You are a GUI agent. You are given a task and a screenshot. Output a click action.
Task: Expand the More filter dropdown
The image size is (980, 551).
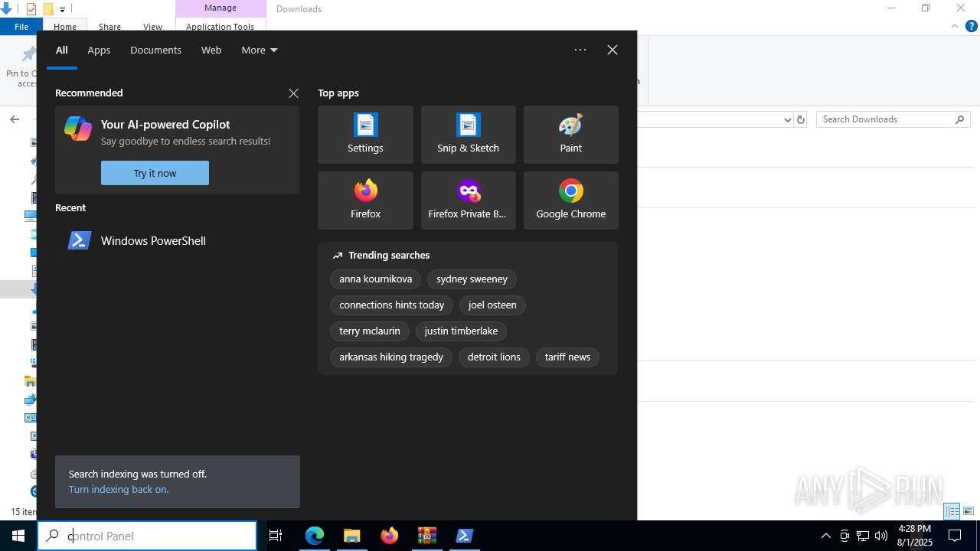(x=260, y=50)
